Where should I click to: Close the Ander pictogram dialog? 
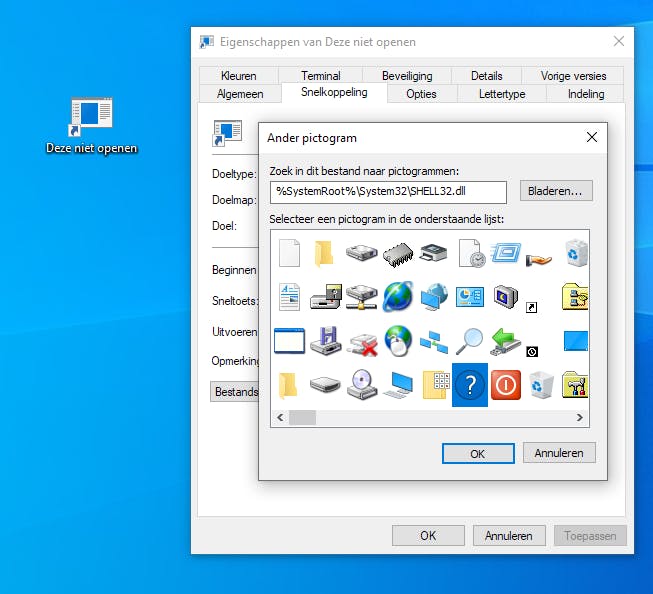click(591, 138)
